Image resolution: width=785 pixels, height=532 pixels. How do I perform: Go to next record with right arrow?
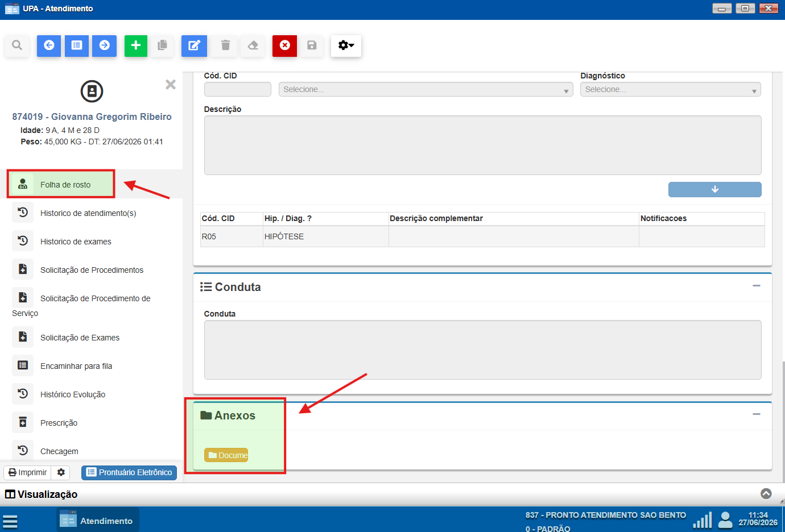pos(105,45)
